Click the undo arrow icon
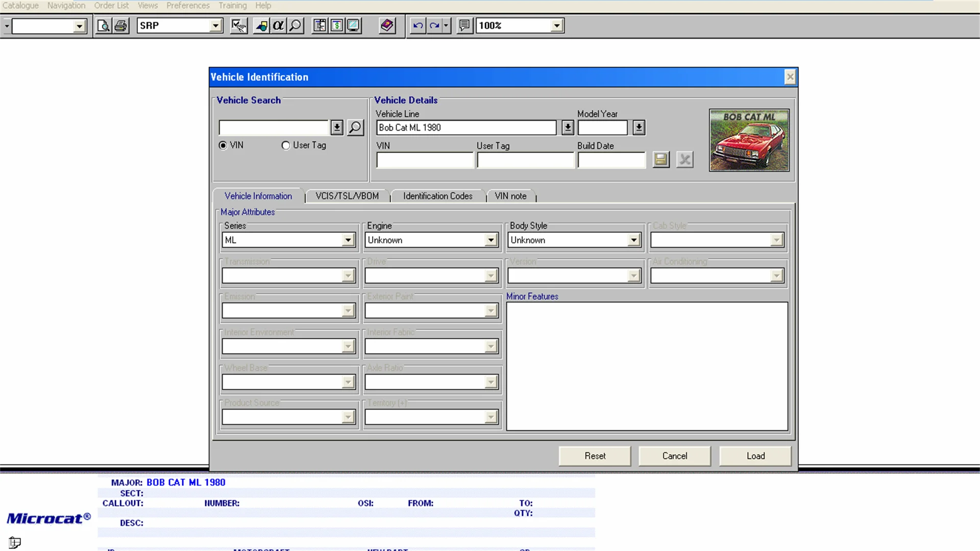 (x=418, y=26)
